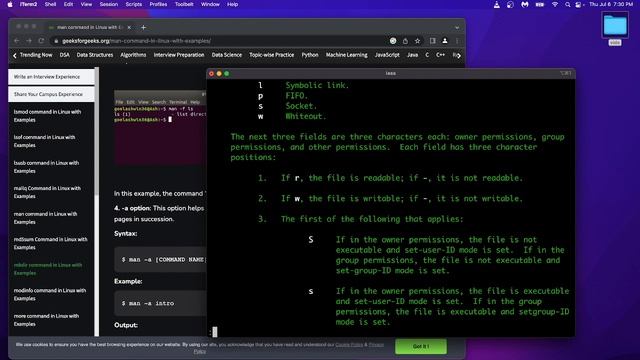Click the circular extension icon in address bar
Image resolution: width=640 pixels, height=360 pixels.
pos(393,41)
